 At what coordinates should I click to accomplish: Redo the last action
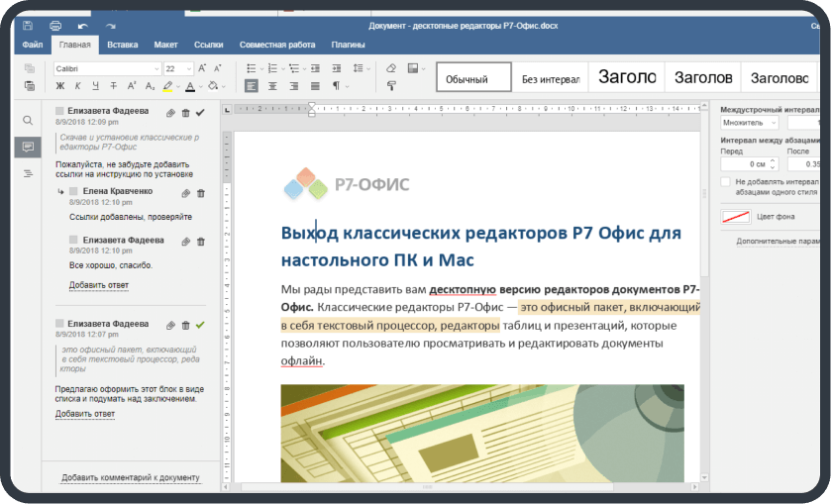coord(110,26)
